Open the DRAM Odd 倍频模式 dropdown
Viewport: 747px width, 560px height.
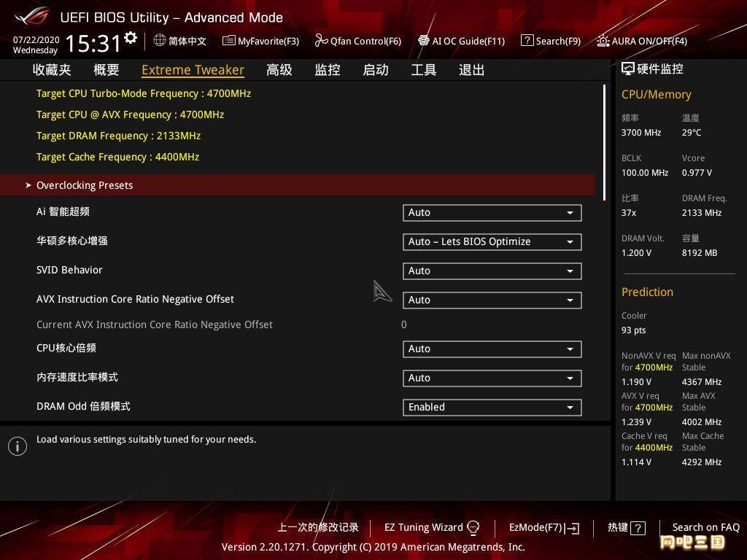[x=492, y=407]
